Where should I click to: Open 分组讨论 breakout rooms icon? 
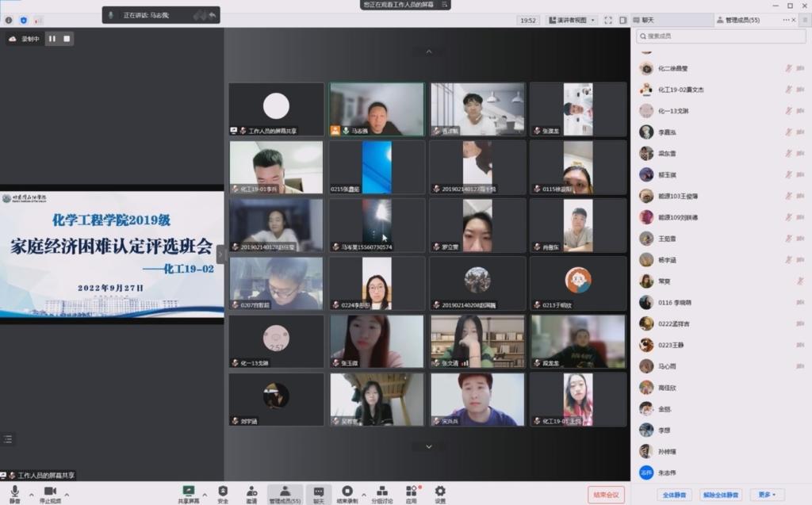[x=381, y=492]
